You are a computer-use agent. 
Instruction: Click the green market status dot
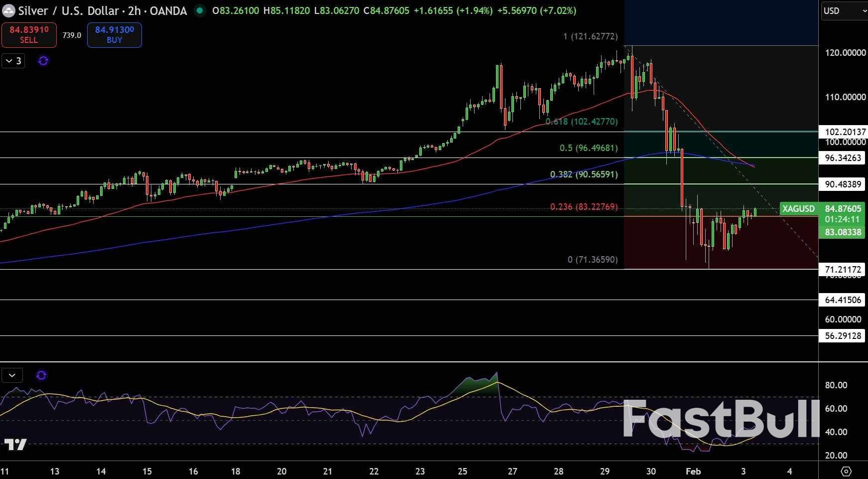(199, 10)
